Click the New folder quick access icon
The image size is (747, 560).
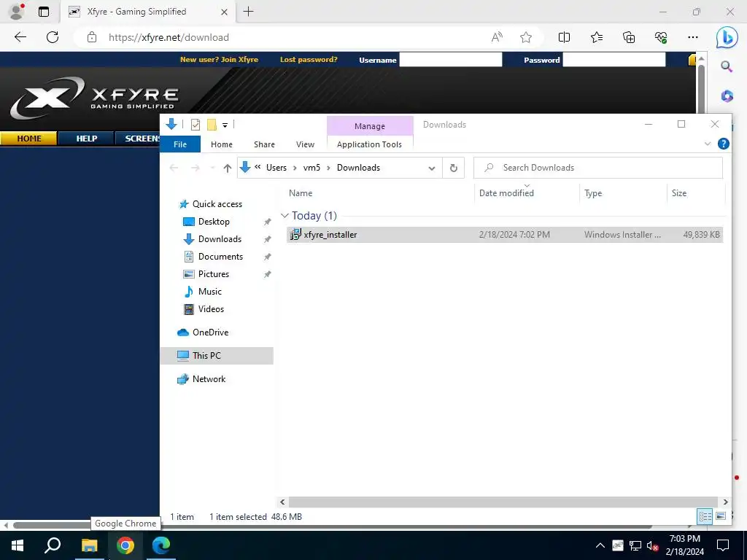[212, 125]
